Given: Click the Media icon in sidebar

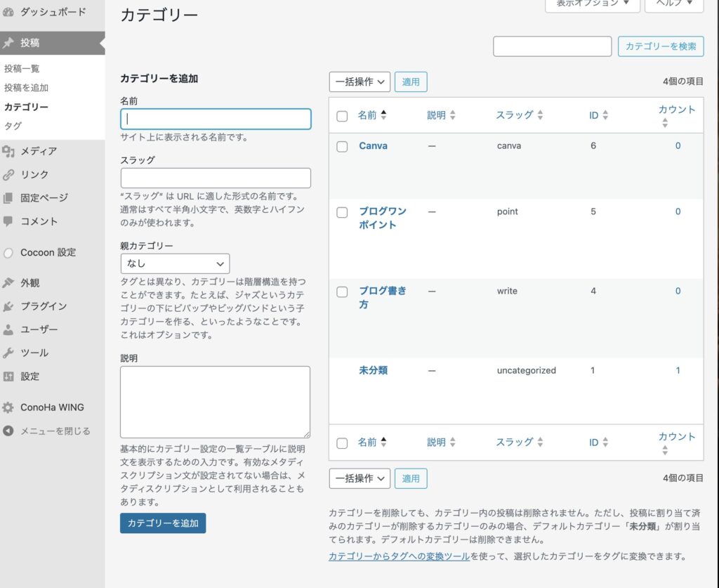Looking at the screenshot, I should pyautogui.click(x=8, y=151).
